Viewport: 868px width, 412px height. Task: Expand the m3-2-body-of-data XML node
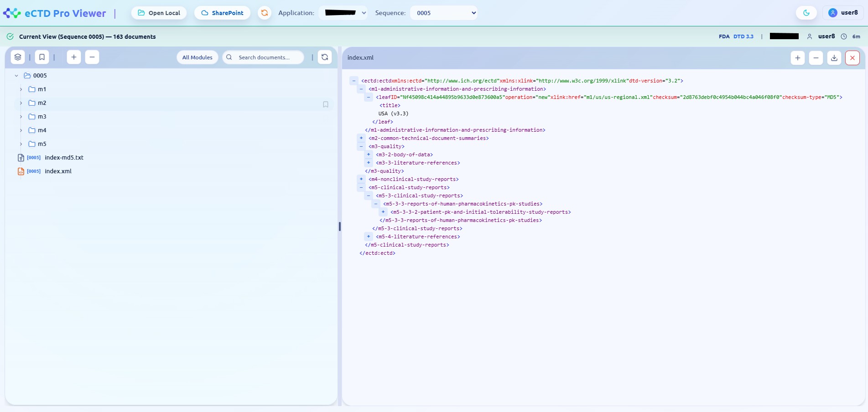369,154
